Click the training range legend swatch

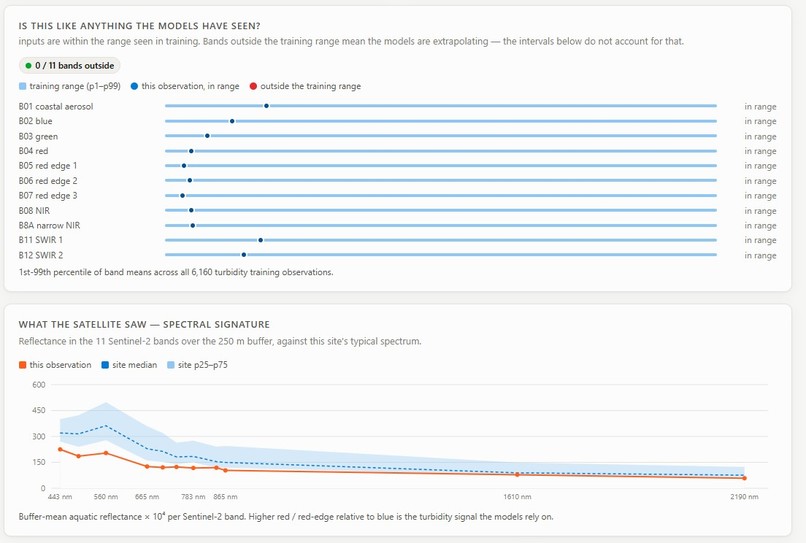coord(22,86)
